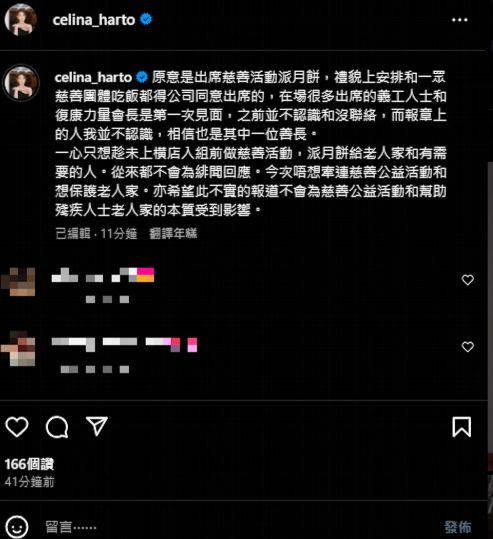This screenshot has width=493, height=539.
Task: Click the 翻譯年糕 translation link
Action: tap(173, 233)
